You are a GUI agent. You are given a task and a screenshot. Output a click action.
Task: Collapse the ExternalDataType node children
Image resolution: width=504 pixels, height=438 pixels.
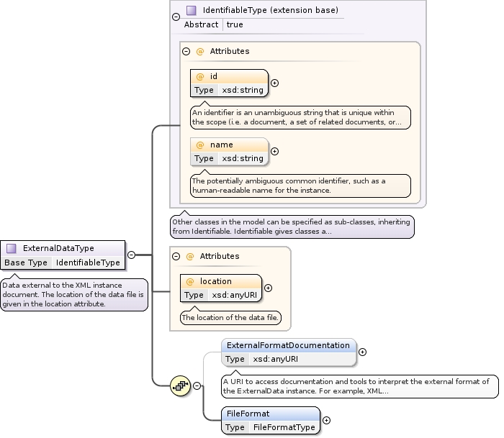131,255
